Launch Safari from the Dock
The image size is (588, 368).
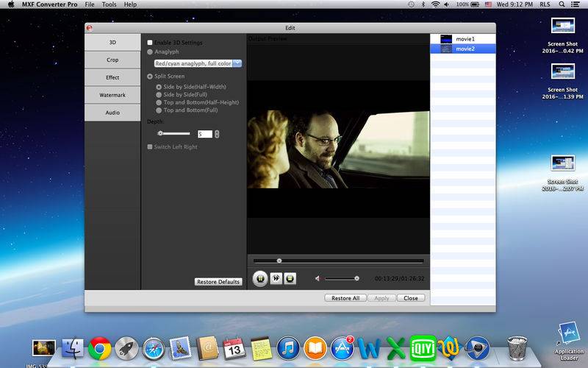[154, 348]
